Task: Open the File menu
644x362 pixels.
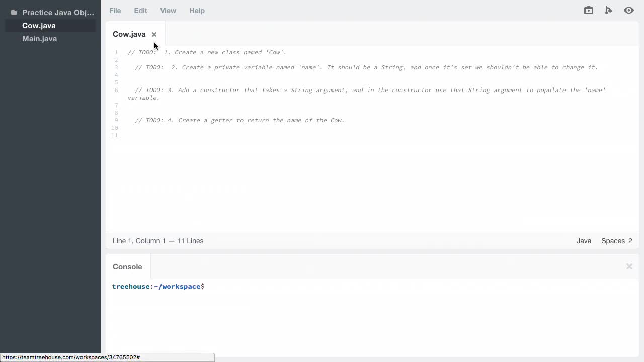Action: click(115, 11)
